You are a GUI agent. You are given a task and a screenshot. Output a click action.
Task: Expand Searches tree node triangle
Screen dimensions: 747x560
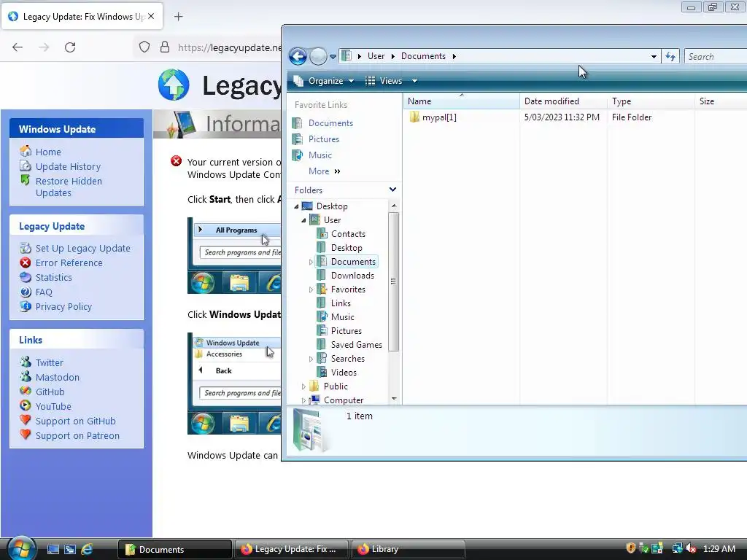click(311, 359)
